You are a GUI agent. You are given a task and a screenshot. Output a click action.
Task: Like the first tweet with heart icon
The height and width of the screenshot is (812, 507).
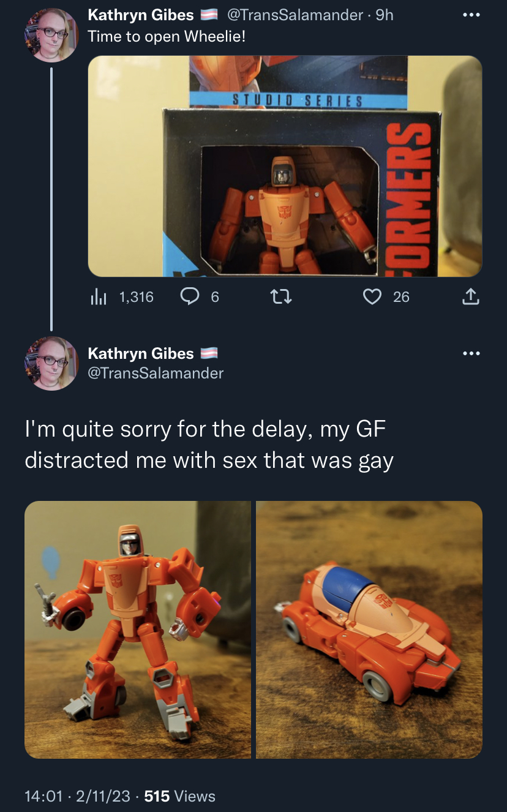[x=372, y=297]
